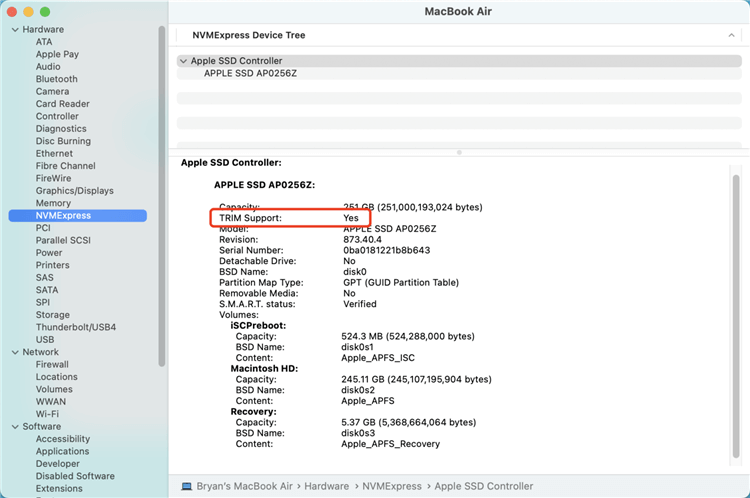Image resolution: width=750 pixels, height=498 pixels.
Task: Collapse the Software section chevron
Action: pyautogui.click(x=15, y=427)
